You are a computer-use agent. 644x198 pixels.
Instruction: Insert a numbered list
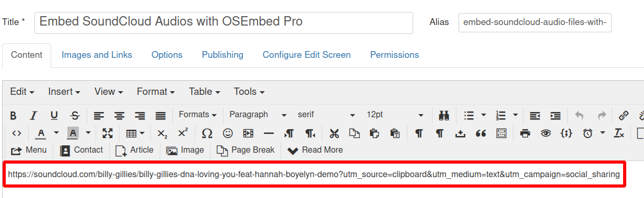[x=501, y=115]
